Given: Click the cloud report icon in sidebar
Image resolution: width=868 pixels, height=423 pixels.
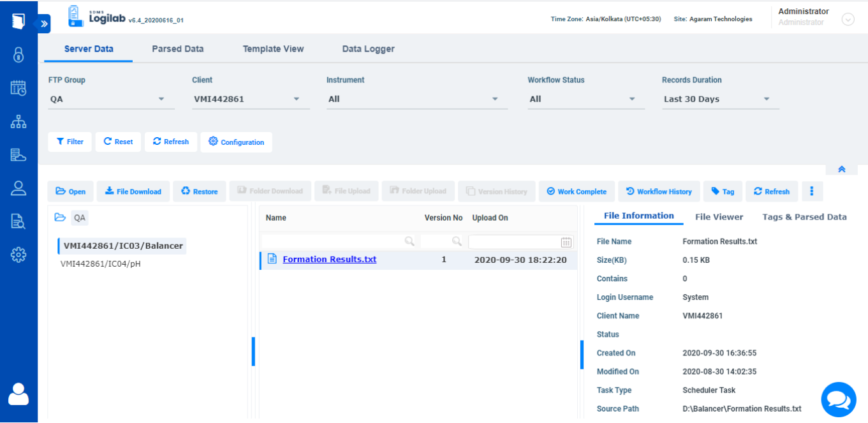Looking at the screenshot, I should pyautogui.click(x=18, y=154).
